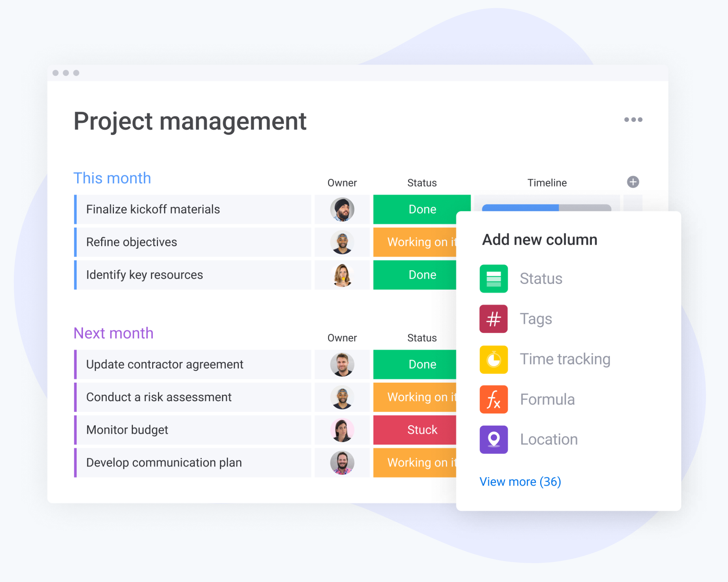Change Done status of Identify key resources
This screenshot has height=582, width=728.
tap(415, 275)
